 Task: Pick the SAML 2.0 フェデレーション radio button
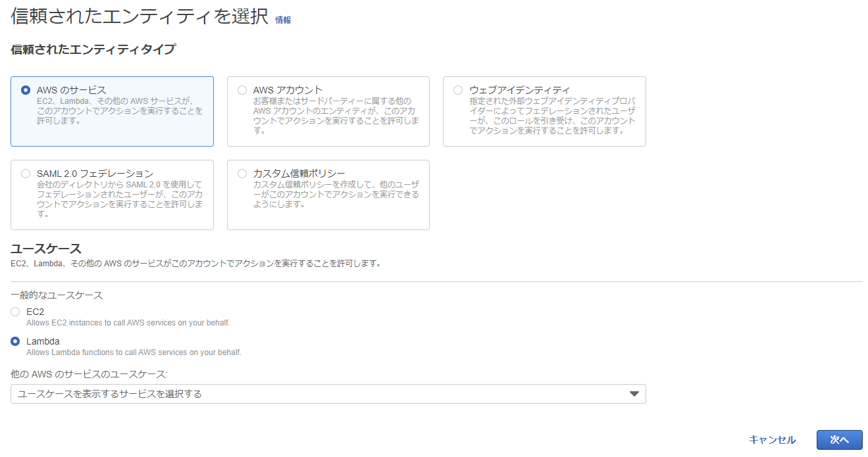(26, 174)
